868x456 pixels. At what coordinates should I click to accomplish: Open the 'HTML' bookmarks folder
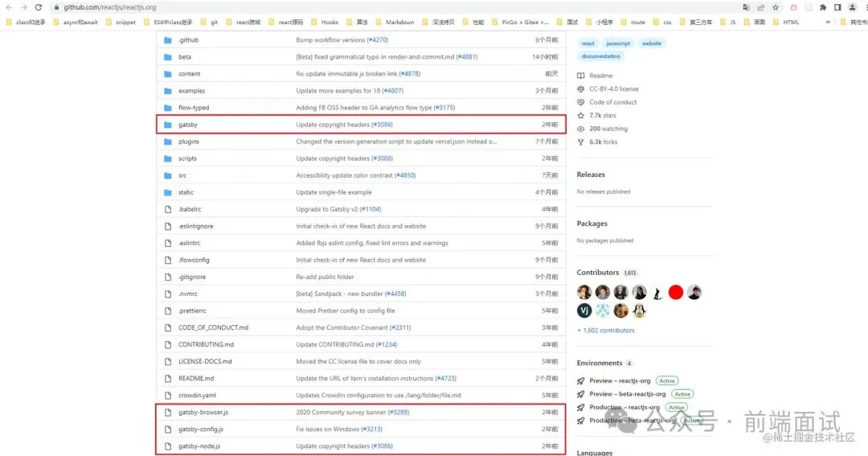pyautogui.click(x=785, y=23)
